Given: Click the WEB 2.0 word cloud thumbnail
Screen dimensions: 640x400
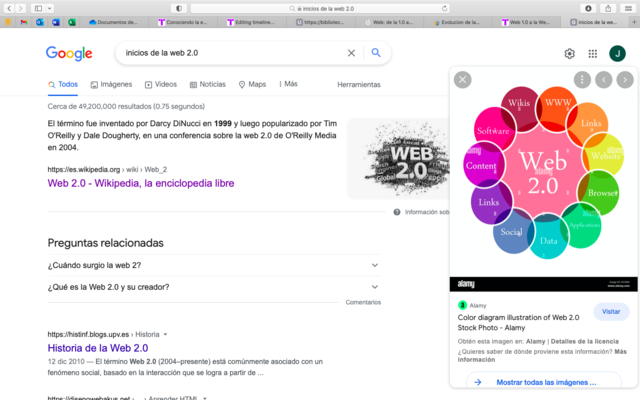Looking at the screenshot, I should pyautogui.click(x=398, y=158).
